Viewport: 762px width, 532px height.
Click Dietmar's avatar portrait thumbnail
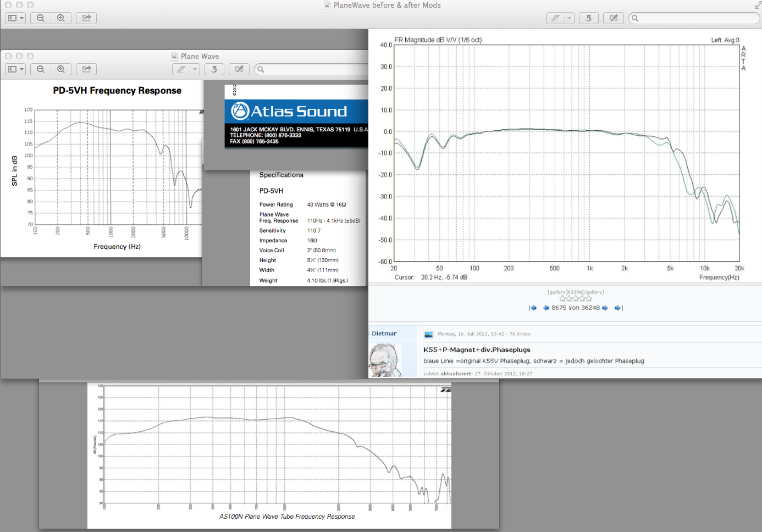[x=384, y=360]
